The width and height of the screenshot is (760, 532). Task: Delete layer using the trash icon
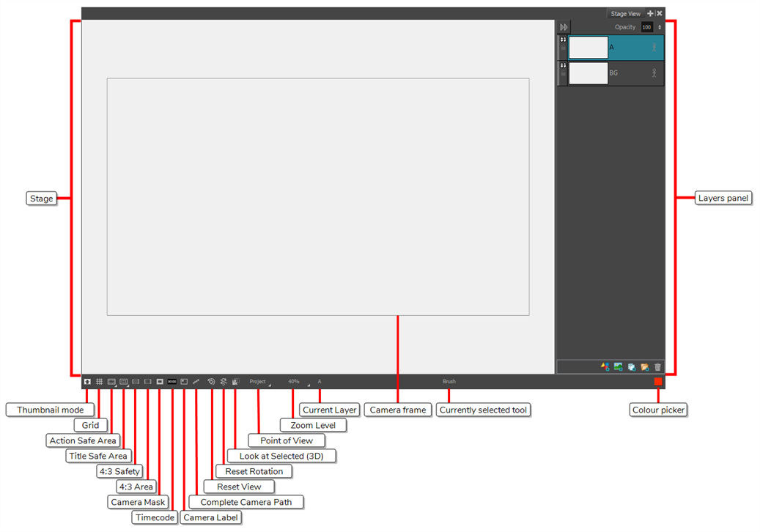pyautogui.click(x=657, y=367)
